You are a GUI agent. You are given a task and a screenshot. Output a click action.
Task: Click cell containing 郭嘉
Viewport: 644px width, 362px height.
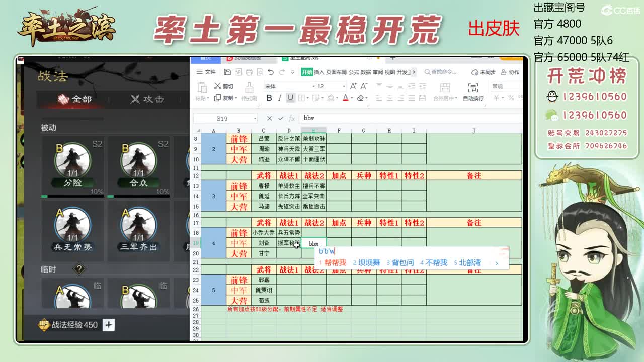coord(264,280)
